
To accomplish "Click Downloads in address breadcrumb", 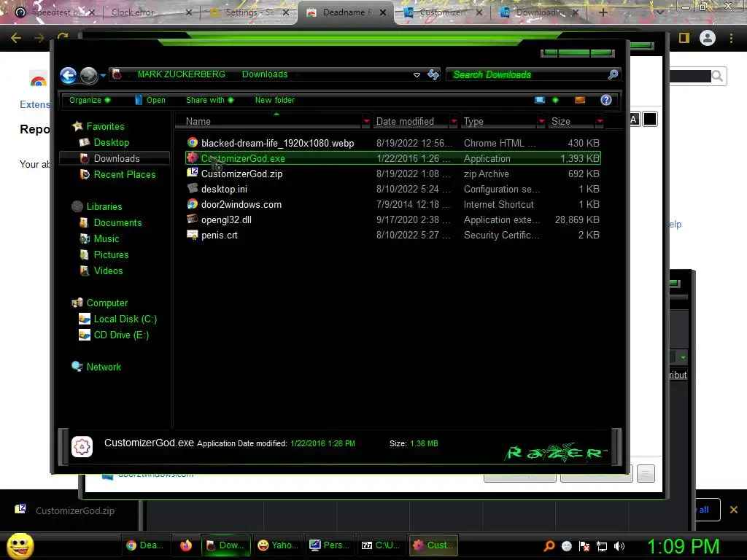I will (x=265, y=74).
